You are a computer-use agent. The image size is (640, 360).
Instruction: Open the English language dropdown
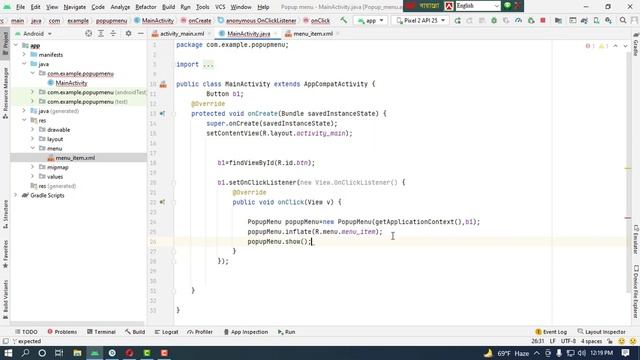click(x=478, y=6)
